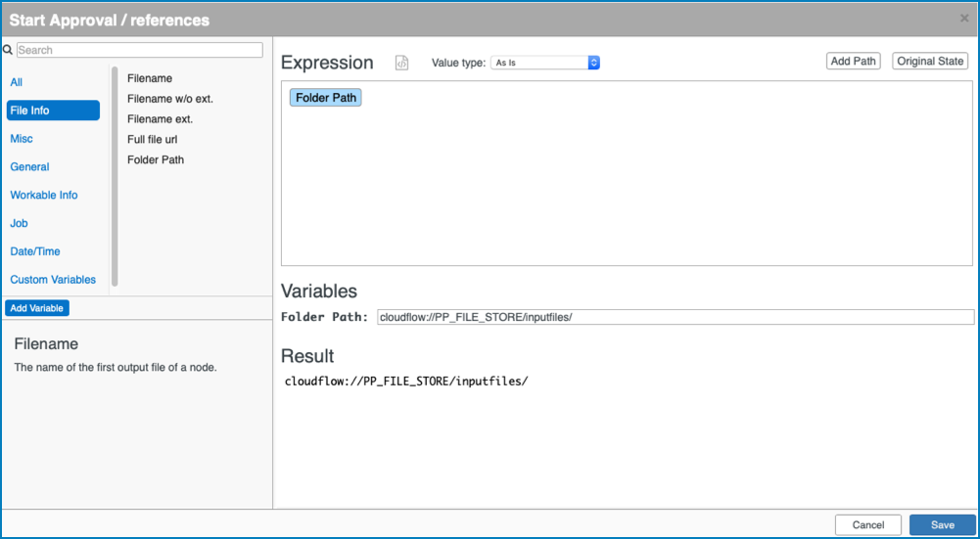
Task: Select the Folder Path token in expression
Action: [326, 98]
